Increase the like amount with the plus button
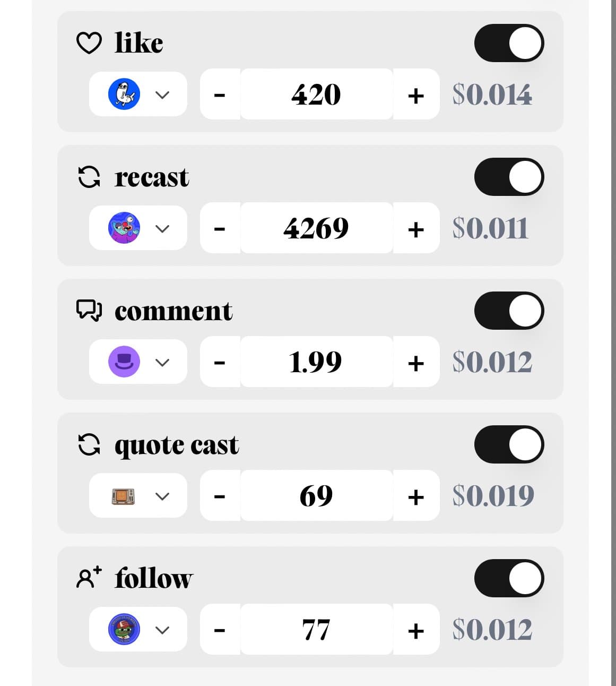Screen dimensions: 616x686 coord(416,96)
